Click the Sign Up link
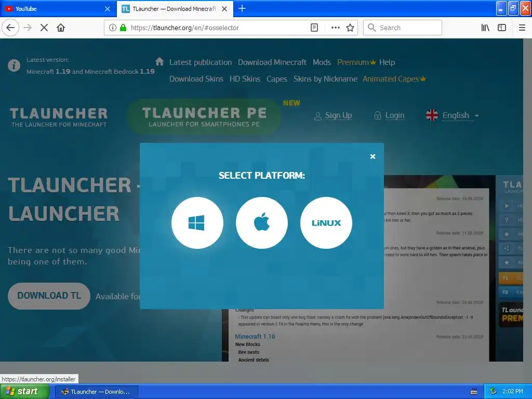 tap(338, 115)
